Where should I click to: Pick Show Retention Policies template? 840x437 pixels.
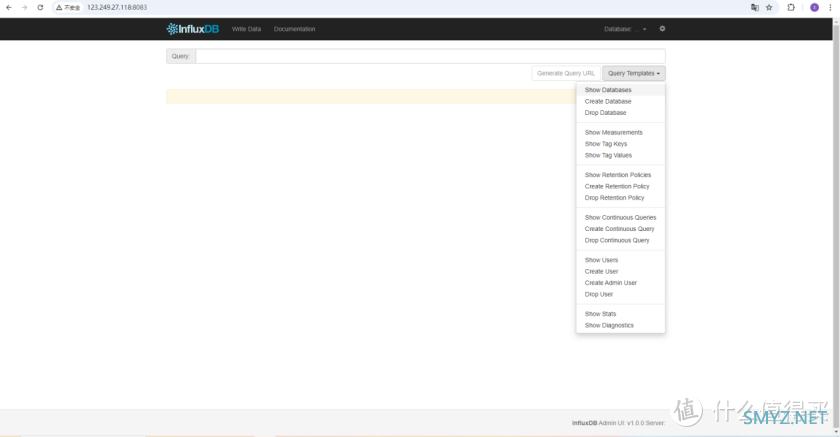coord(617,175)
